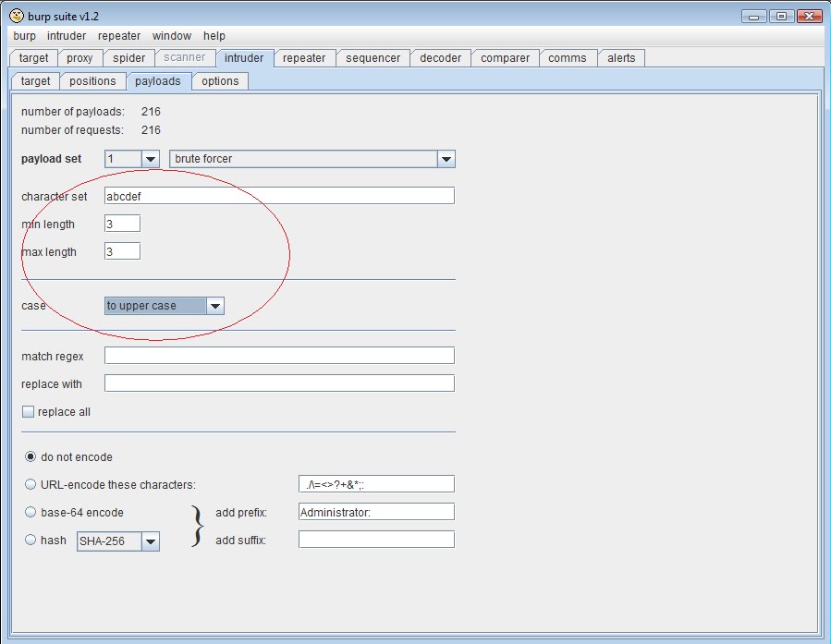
Task: Switch to the comparer tab
Action: point(505,58)
